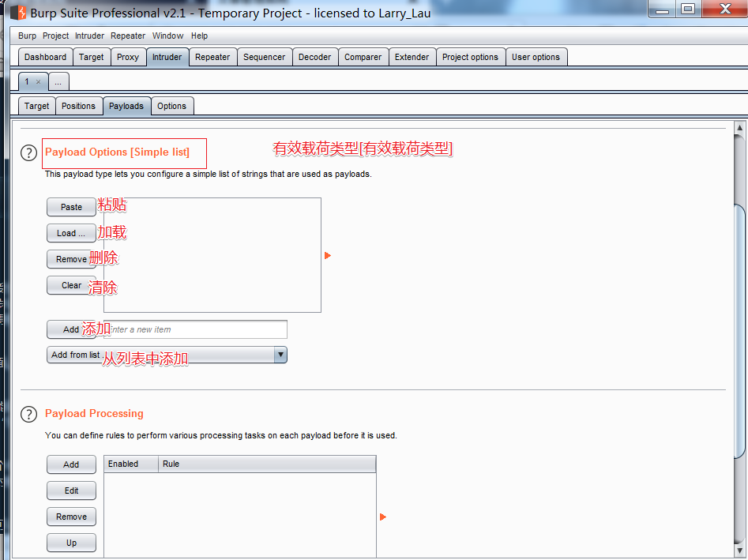The height and width of the screenshot is (560, 748).
Task: Focus the Enter a new item field
Action: pyautogui.click(x=196, y=329)
